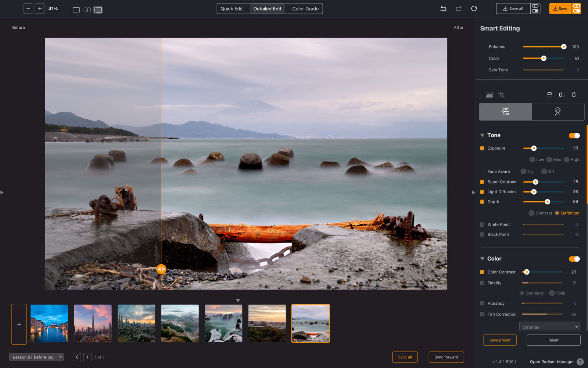Turn off the Tone section toggle
This screenshot has height=368, width=588.
click(x=574, y=135)
